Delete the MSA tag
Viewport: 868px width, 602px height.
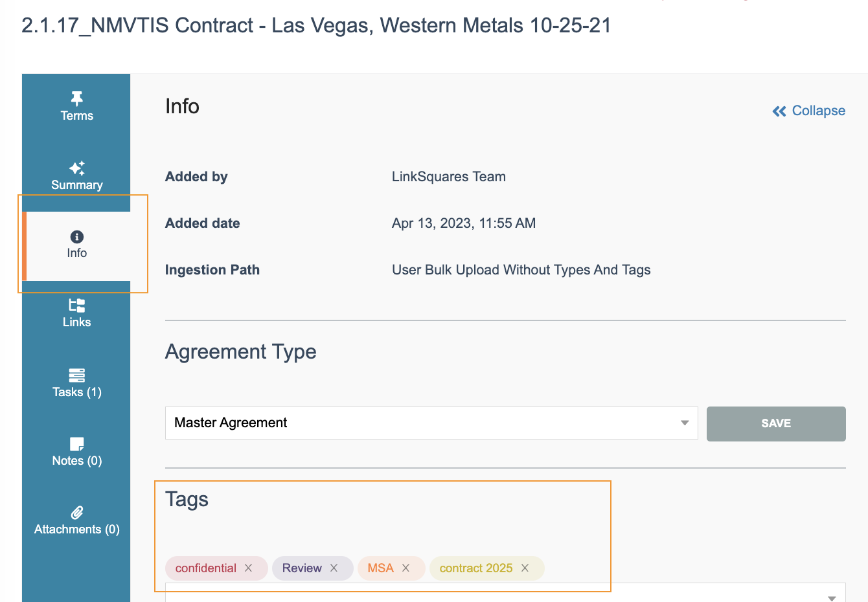[405, 568]
